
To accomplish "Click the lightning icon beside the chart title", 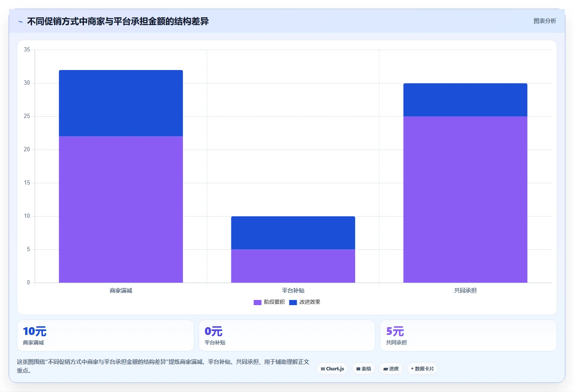I will [20, 22].
